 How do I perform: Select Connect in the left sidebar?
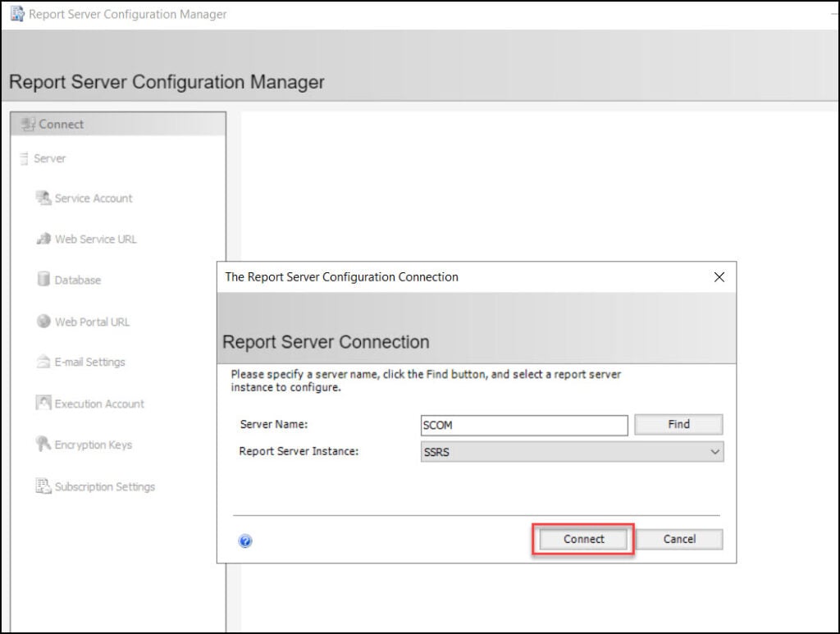click(118, 124)
